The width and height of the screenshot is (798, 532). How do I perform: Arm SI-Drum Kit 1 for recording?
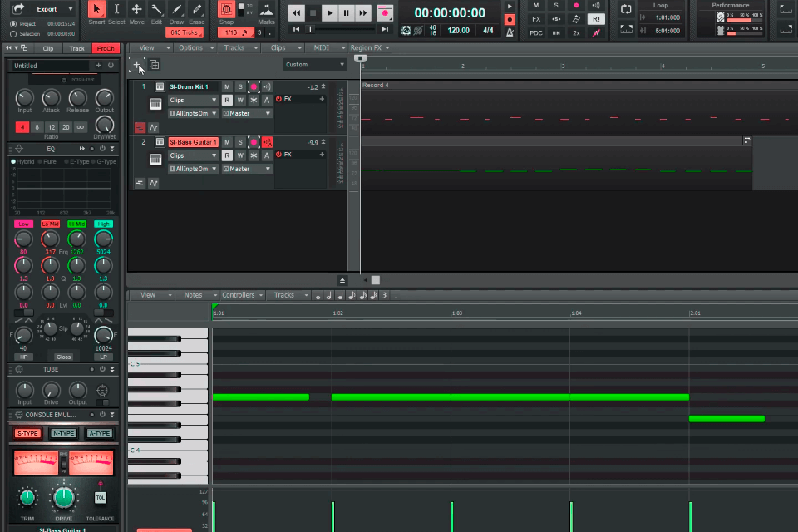[x=254, y=87]
